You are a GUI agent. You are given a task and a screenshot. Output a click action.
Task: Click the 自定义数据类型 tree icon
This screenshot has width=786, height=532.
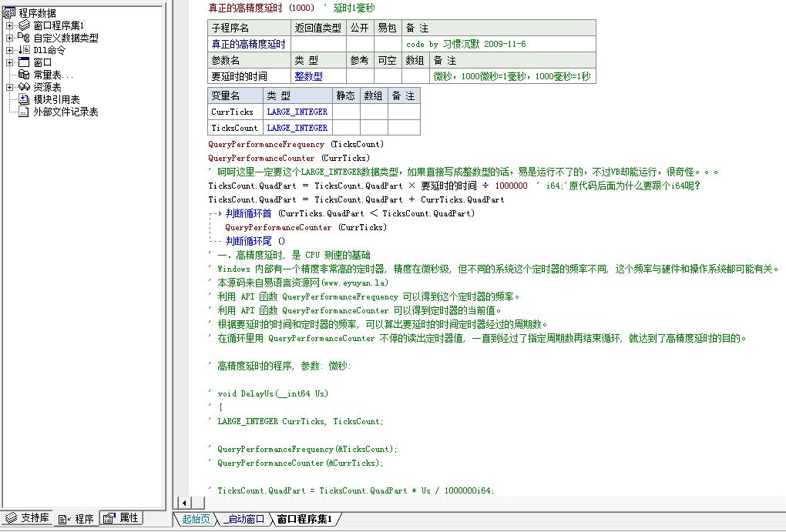pos(24,37)
